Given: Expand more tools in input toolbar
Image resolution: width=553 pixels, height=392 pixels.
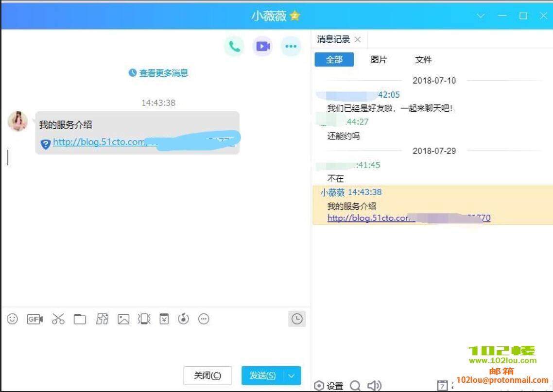Looking at the screenshot, I should 204,319.
